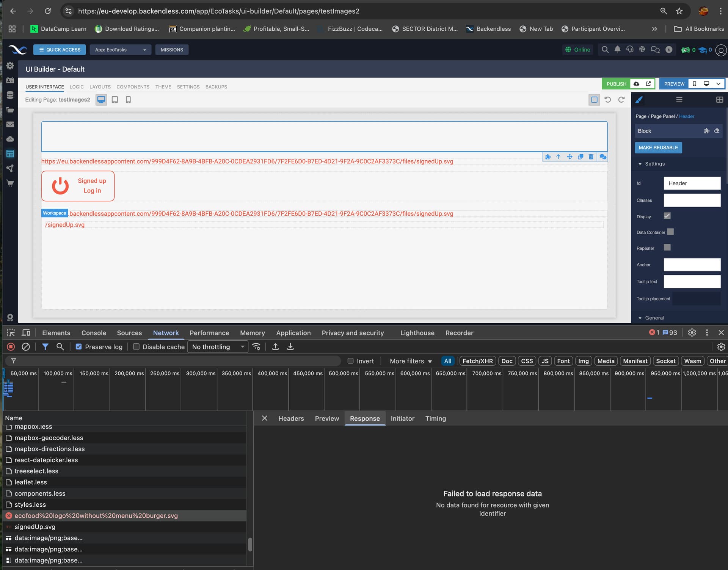This screenshot has width=728, height=570.
Task: Collapse the Settings section expander
Action: coord(640,164)
